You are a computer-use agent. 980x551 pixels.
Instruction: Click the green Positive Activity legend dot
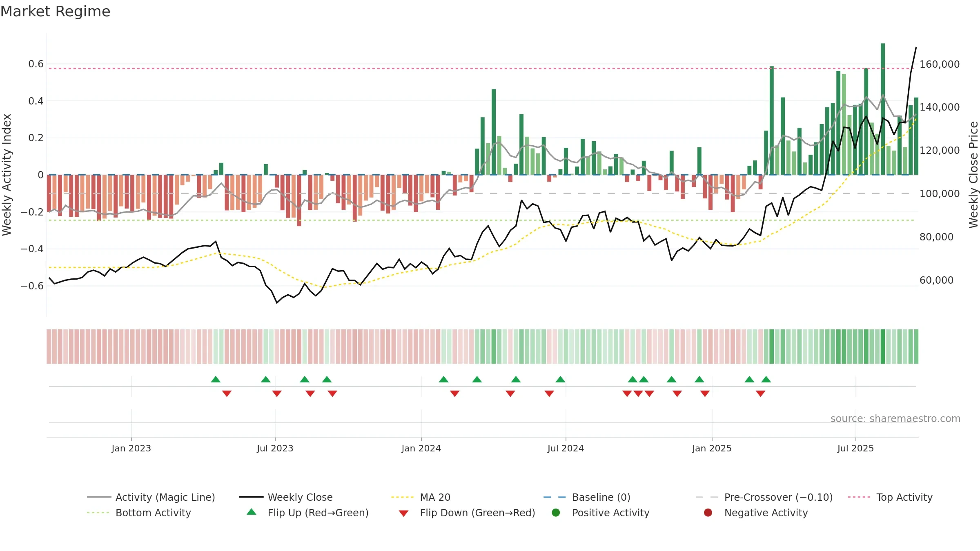[x=556, y=513]
